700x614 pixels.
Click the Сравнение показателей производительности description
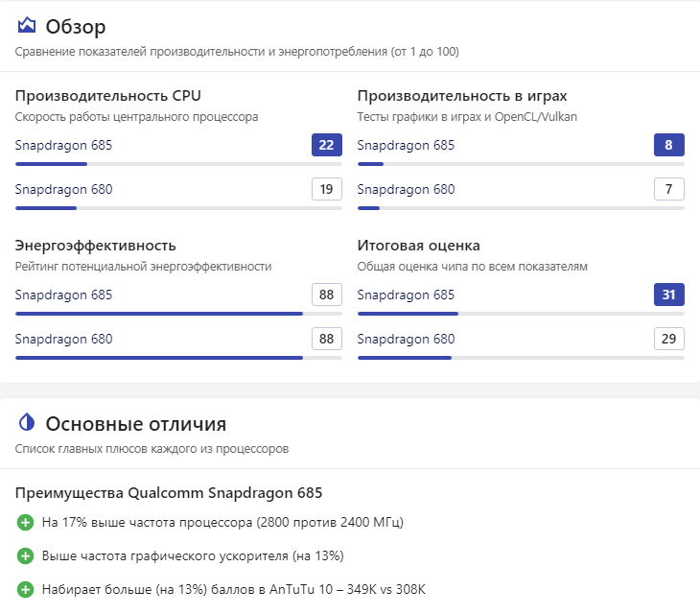[237, 52]
